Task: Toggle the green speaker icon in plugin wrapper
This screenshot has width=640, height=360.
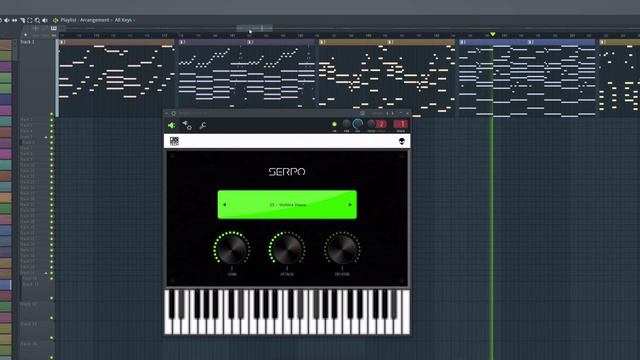Action: point(172,125)
